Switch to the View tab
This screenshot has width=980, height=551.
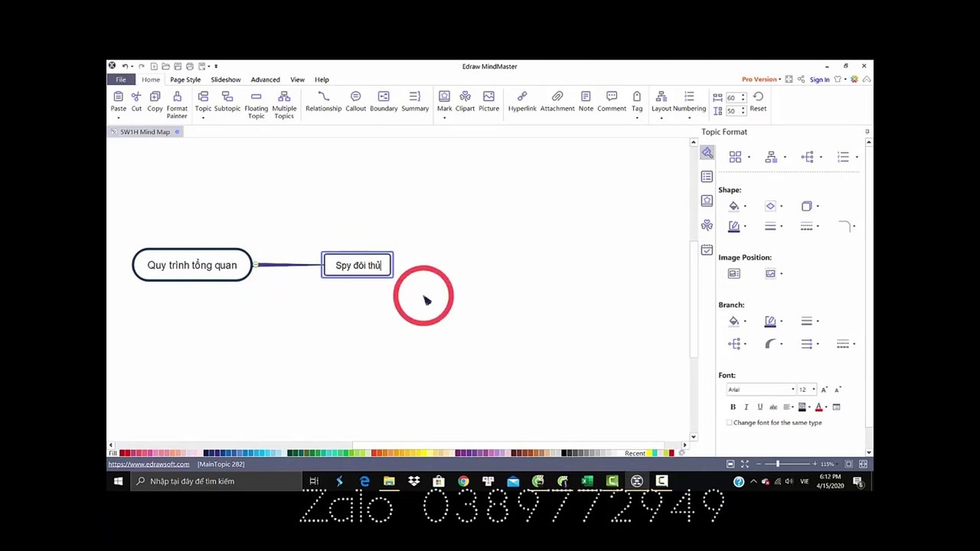[297, 80]
